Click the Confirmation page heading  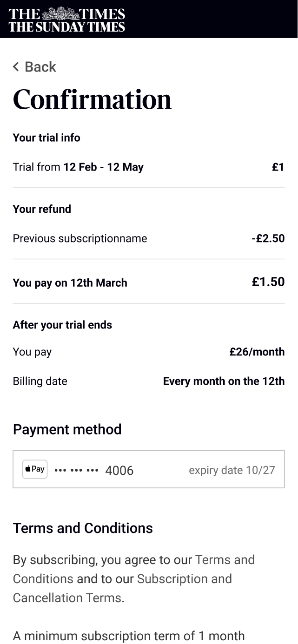pyautogui.click(x=92, y=99)
